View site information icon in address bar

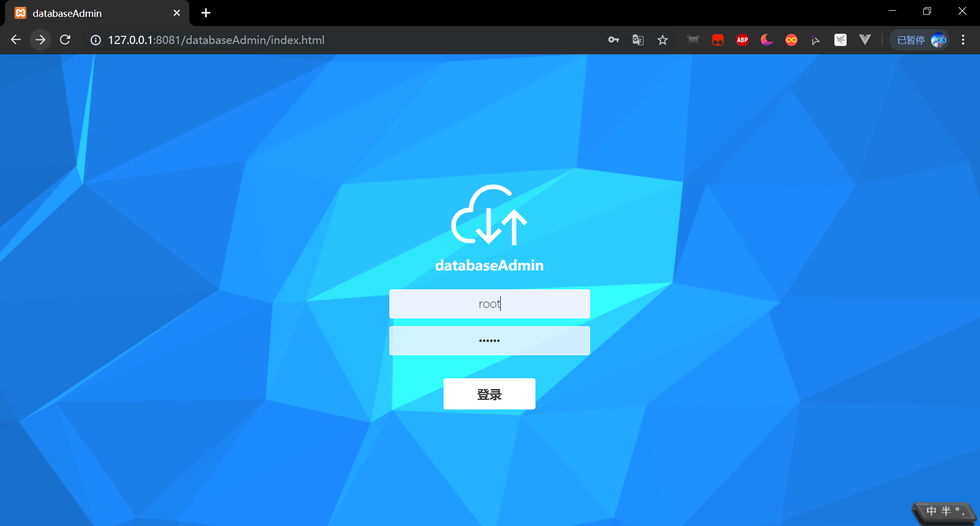(96, 40)
